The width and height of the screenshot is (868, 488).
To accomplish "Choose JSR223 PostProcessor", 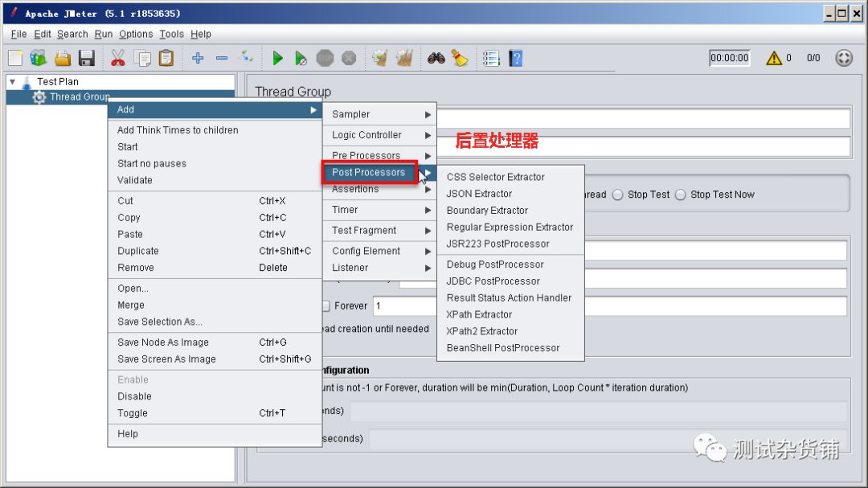I will tap(510, 243).
